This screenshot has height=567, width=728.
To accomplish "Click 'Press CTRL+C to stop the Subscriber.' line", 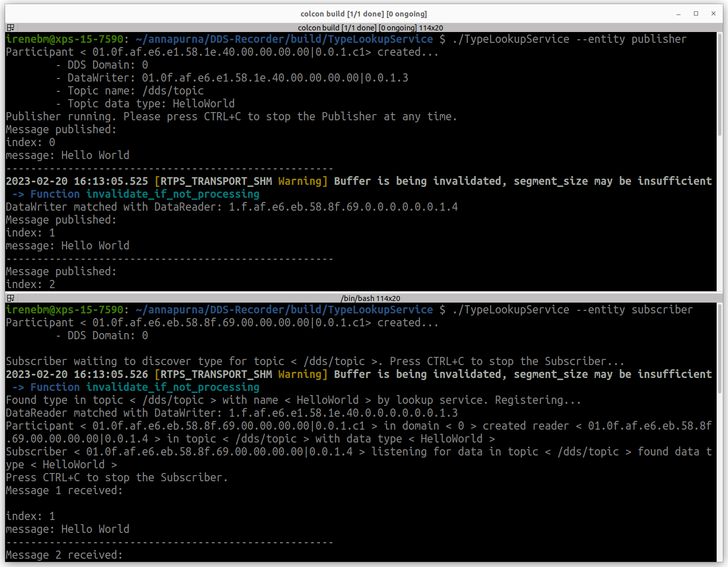I will [117, 478].
